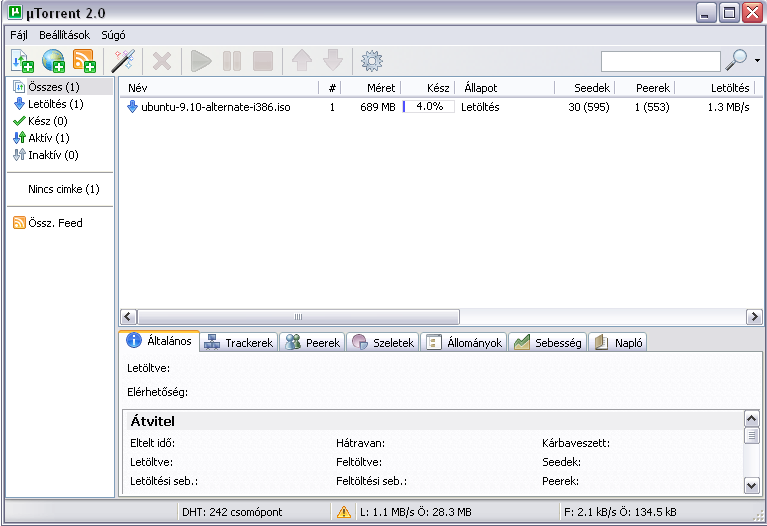Sort by the Méret column header

coord(371,88)
